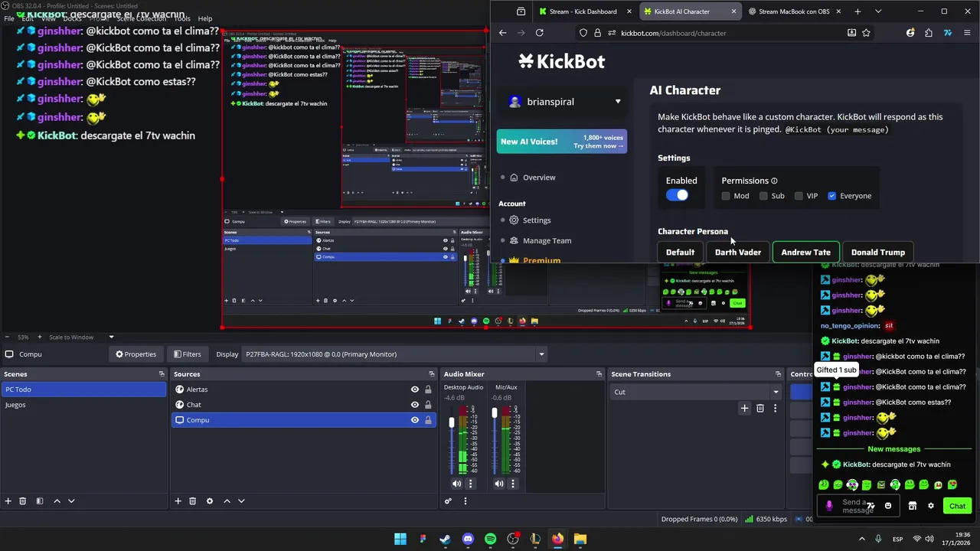Open the Settings item in KickBot sidebar

pos(537,220)
